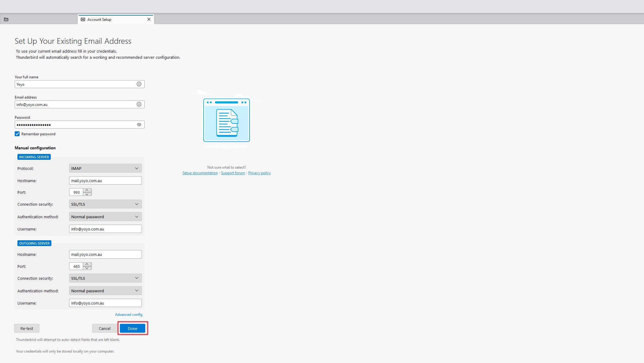The image size is (644, 363).
Task: Increase outgoing port 465 with up arrow
Action: click(x=87, y=264)
